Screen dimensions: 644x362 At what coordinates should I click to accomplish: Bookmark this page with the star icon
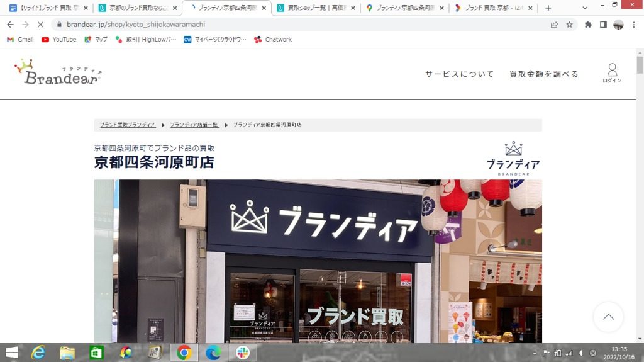(569, 25)
